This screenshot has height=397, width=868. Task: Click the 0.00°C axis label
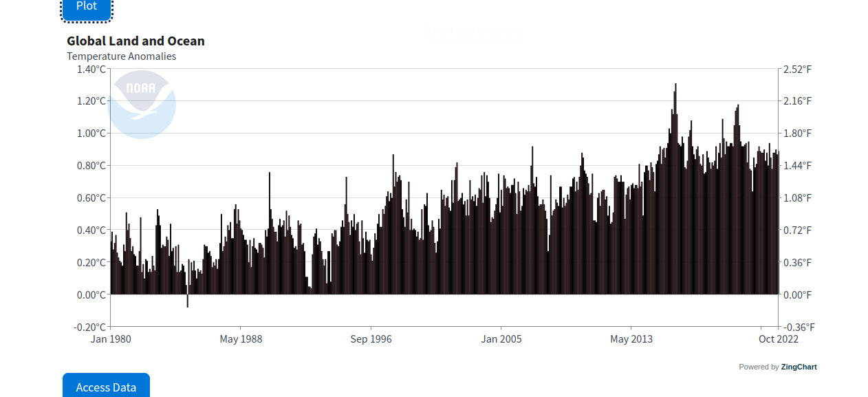pyautogui.click(x=91, y=295)
